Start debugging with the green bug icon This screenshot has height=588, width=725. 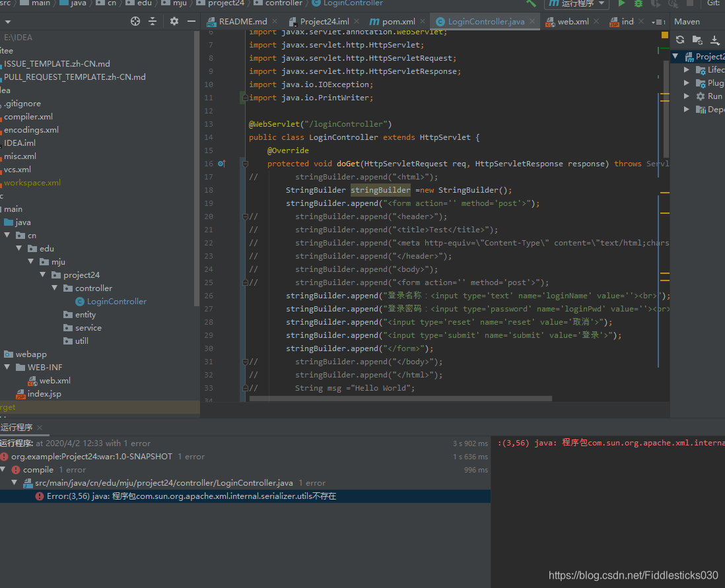tap(639, 3)
